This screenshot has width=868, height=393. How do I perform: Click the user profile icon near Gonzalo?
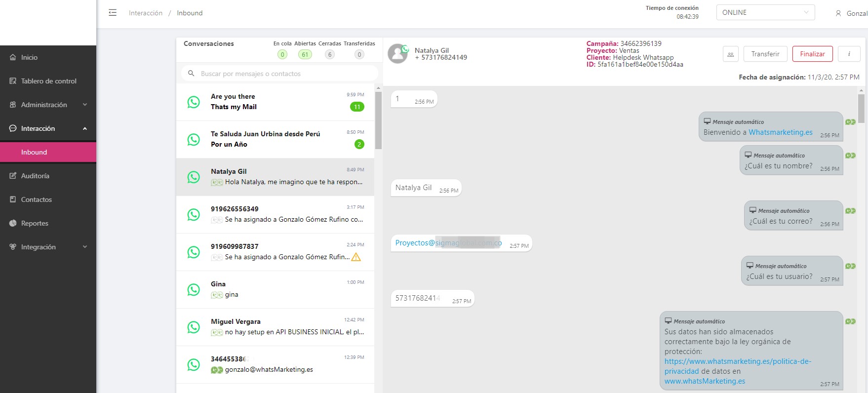point(838,13)
